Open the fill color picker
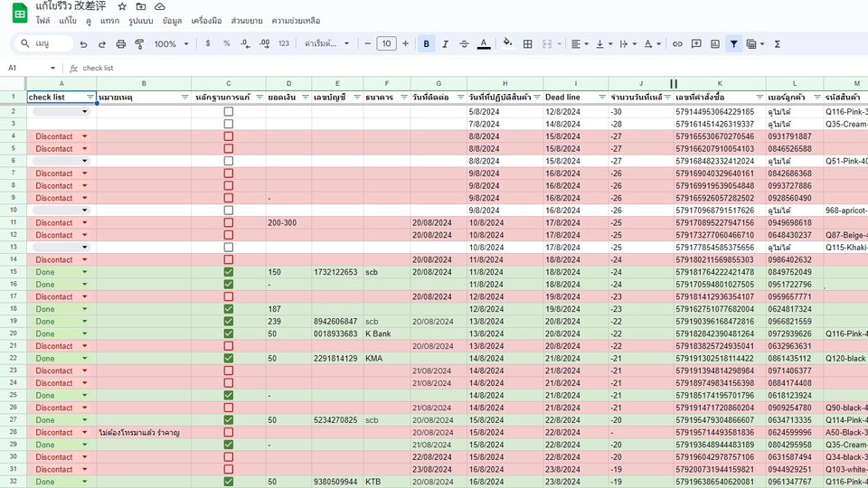The image size is (868, 488). click(x=507, y=43)
